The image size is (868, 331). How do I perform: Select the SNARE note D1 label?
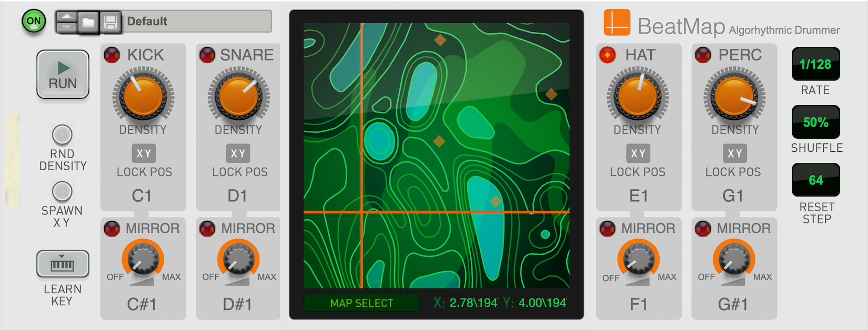(x=237, y=196)
